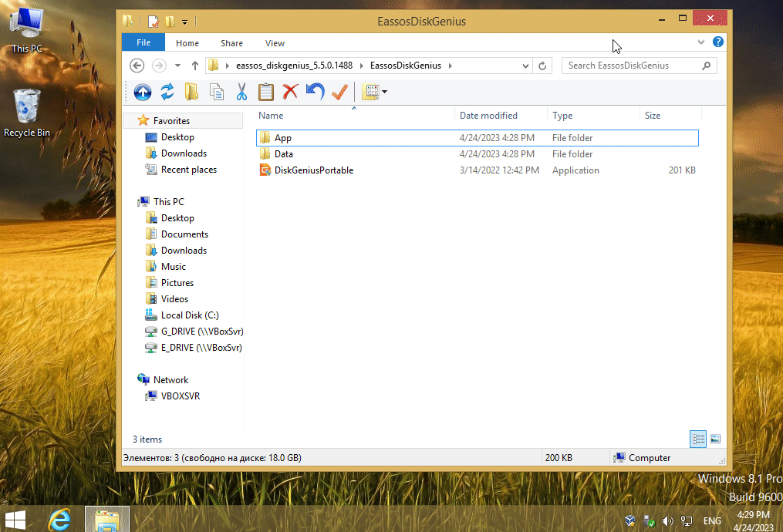783x532 pixels.
Task: Open the File menu tab
Action: coord(143,42)
